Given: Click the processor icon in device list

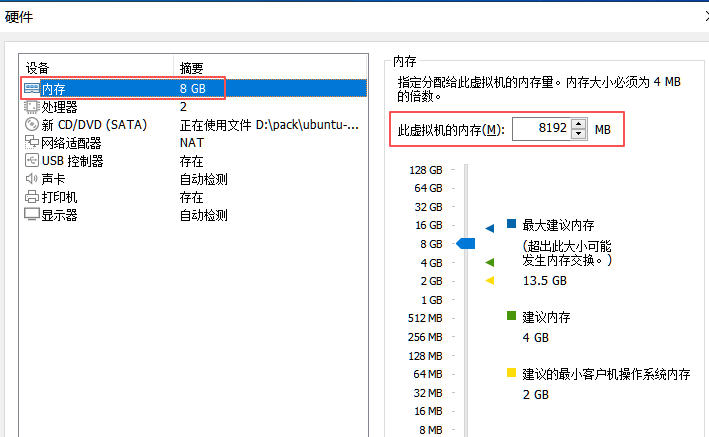Looking at the screenshot, I should [x=31, y=106].
